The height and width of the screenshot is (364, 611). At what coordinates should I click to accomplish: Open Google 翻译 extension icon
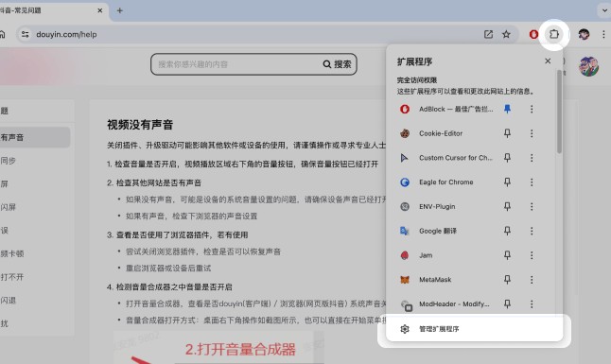pyautogui.click(x=405, y=231)
